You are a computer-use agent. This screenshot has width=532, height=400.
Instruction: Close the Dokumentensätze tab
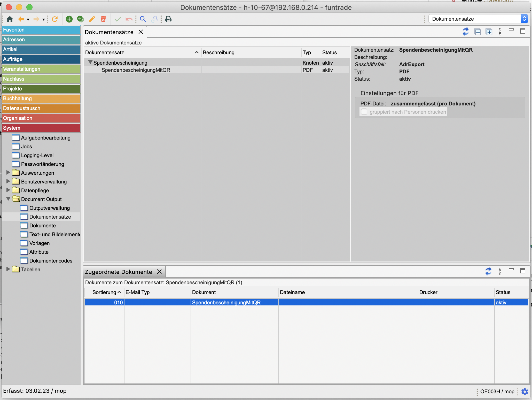click(141, 32)
